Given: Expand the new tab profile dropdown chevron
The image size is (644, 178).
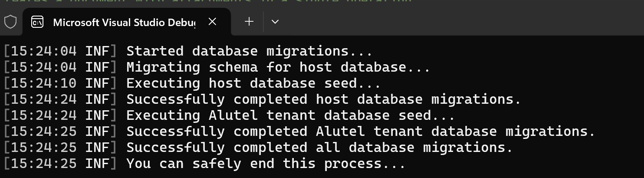Looking at the screenshot, I should pos(275,22).
